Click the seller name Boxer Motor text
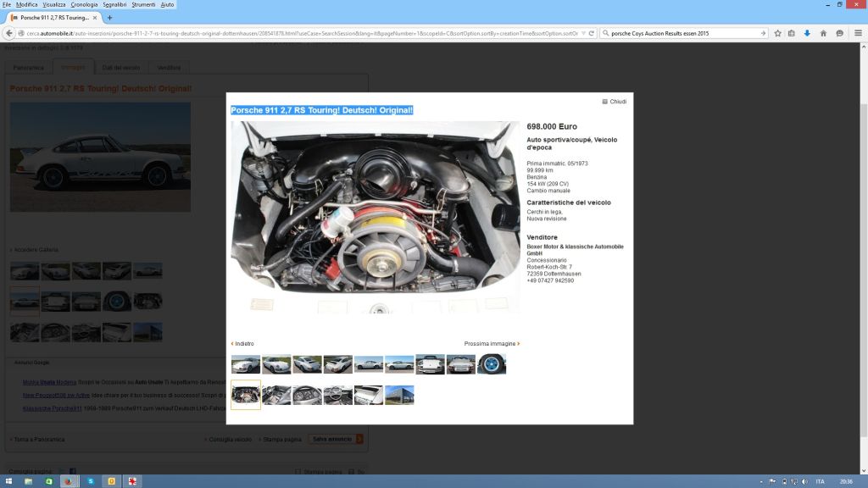This screenshot has width=868, height=488. tap(576, 250)
